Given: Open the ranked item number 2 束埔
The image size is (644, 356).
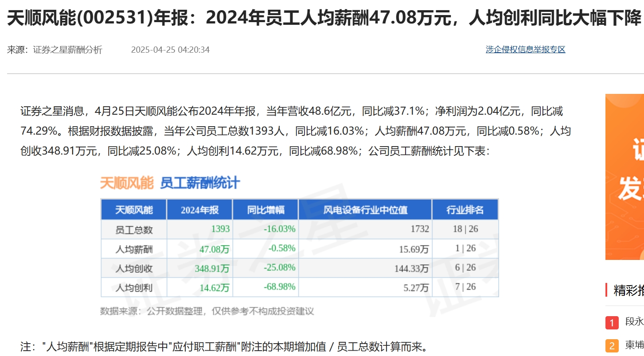Looking at the screenshot, I should [634, 345].
